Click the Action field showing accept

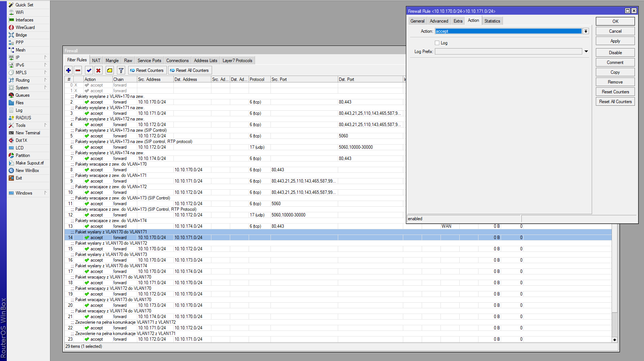(508, 31)
